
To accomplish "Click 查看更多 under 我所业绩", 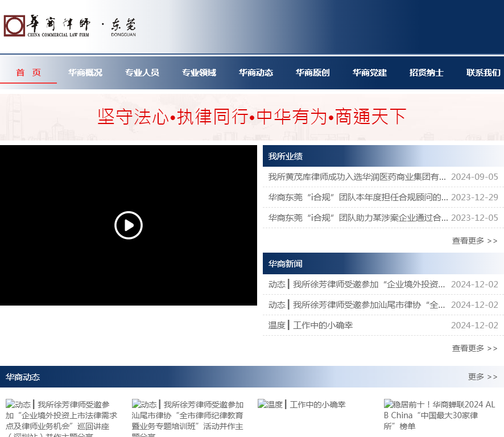I will coord(474,241).
